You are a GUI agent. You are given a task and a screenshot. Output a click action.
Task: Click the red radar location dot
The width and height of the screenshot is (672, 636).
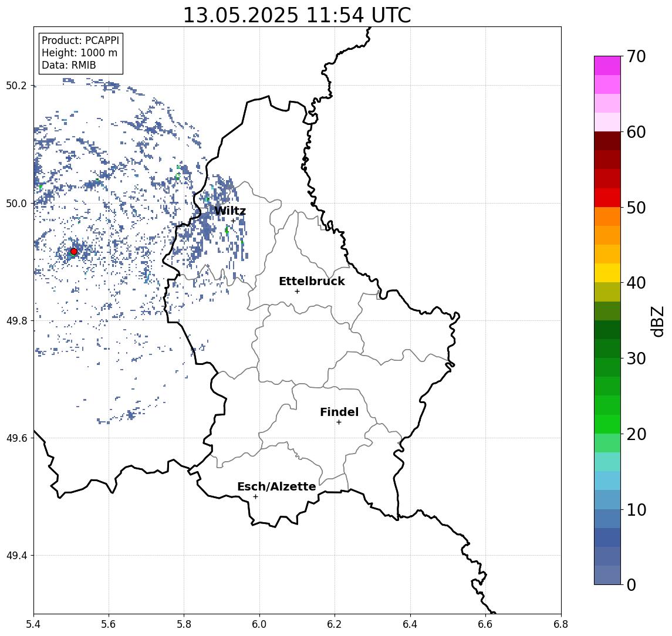74,252
